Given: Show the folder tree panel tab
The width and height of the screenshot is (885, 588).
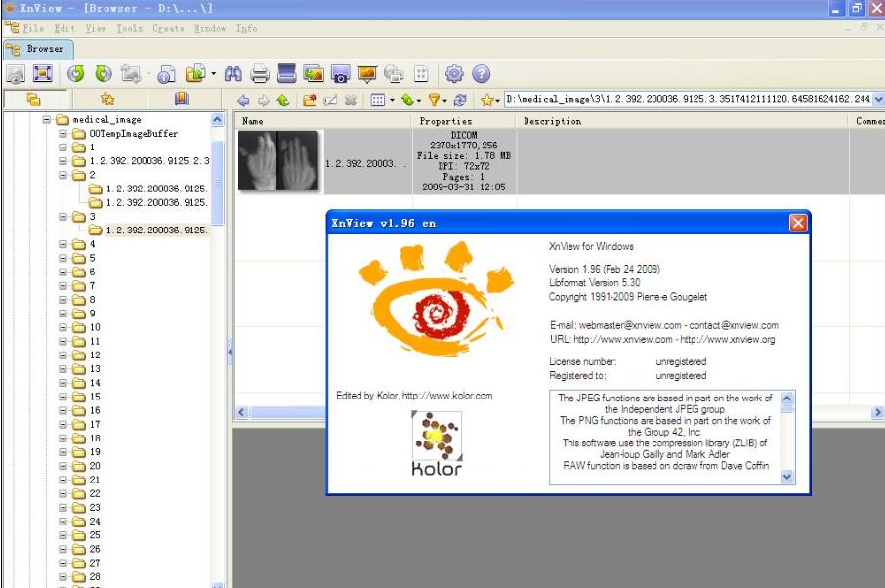Looking at the screenshot, I should click(34, 100).
